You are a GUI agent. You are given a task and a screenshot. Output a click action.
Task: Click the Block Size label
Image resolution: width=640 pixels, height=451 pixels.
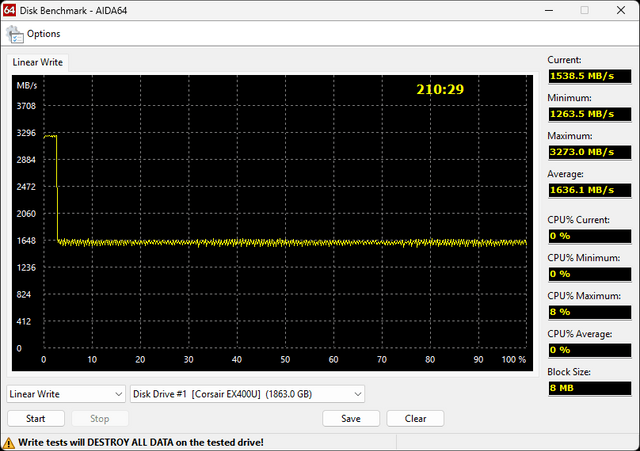pos(569,372)
